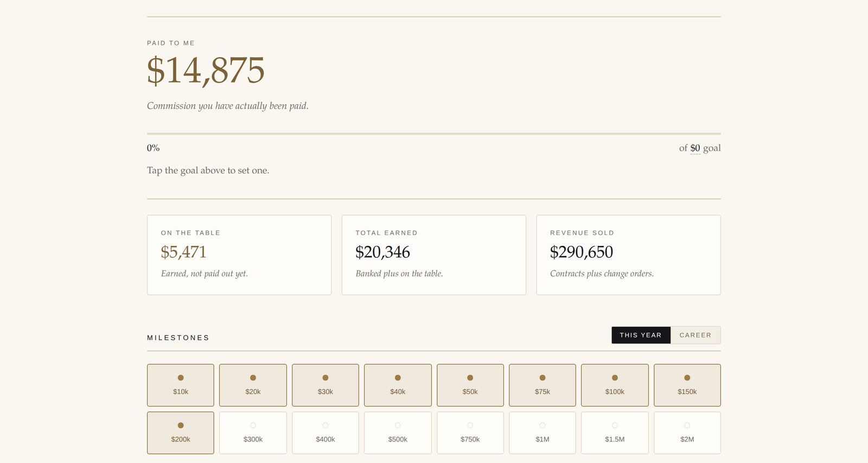The height and width of the screenshot is (463, 868).
Task: Open the Total Earned card
Action: tap(434, 255)
